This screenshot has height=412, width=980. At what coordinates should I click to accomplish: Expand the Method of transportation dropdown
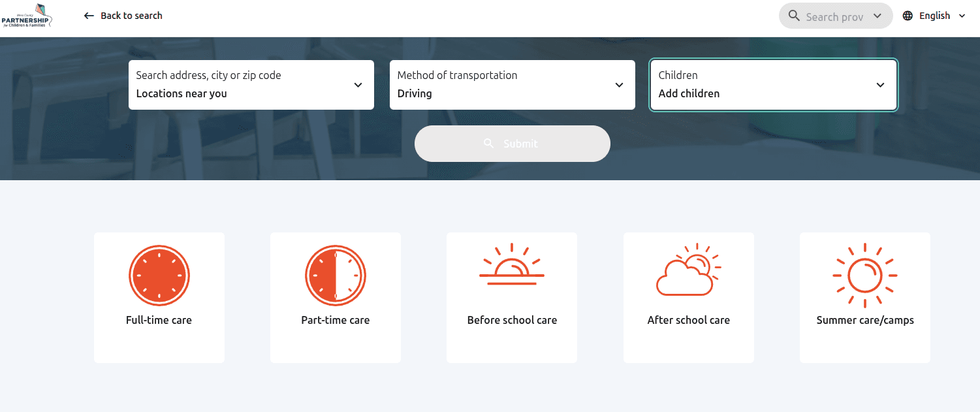pyautogui.click(x=618, y=85)
